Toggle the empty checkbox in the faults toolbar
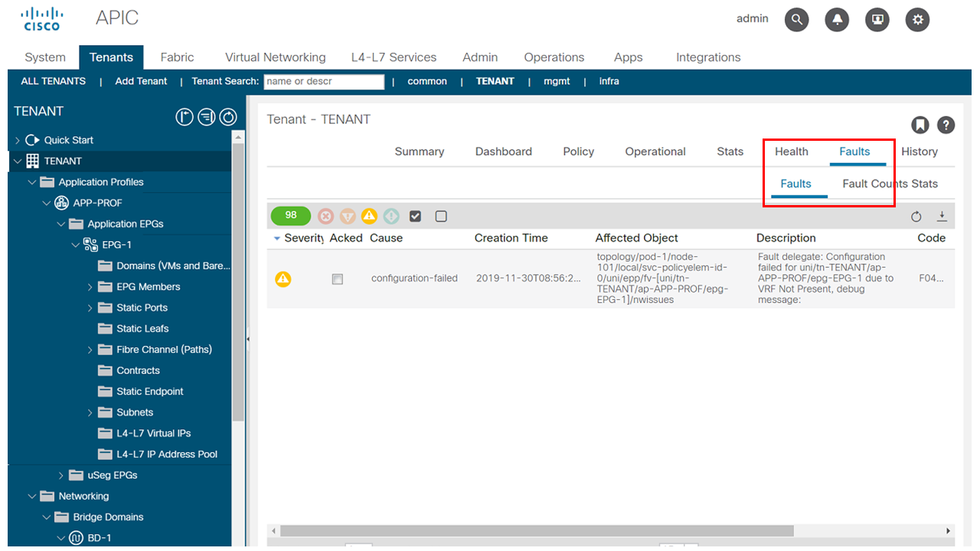980x551 pixels. click(441, 217)
